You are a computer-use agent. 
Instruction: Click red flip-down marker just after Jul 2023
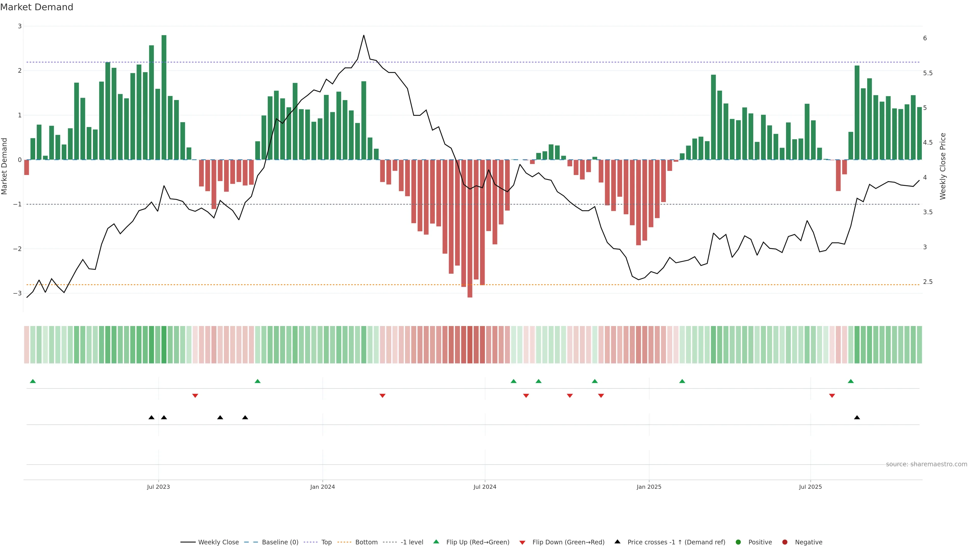tap(195, 396)
